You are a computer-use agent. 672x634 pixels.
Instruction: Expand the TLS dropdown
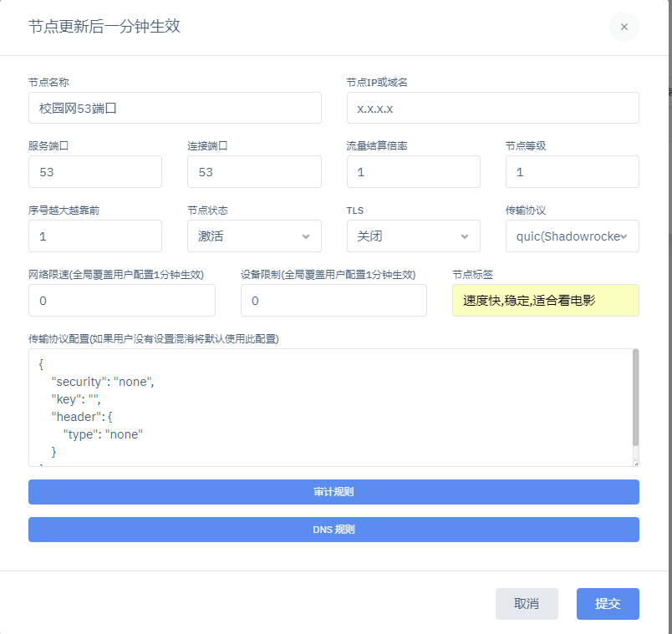click(413, 236)
